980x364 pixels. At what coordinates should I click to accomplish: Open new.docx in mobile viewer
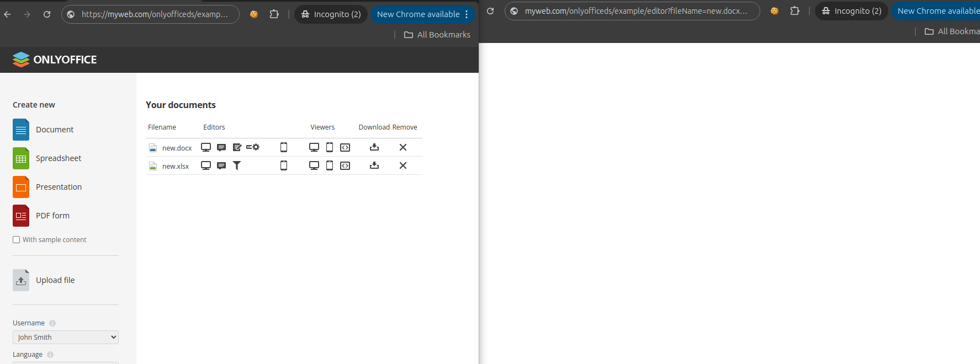(x=330, y=147)
